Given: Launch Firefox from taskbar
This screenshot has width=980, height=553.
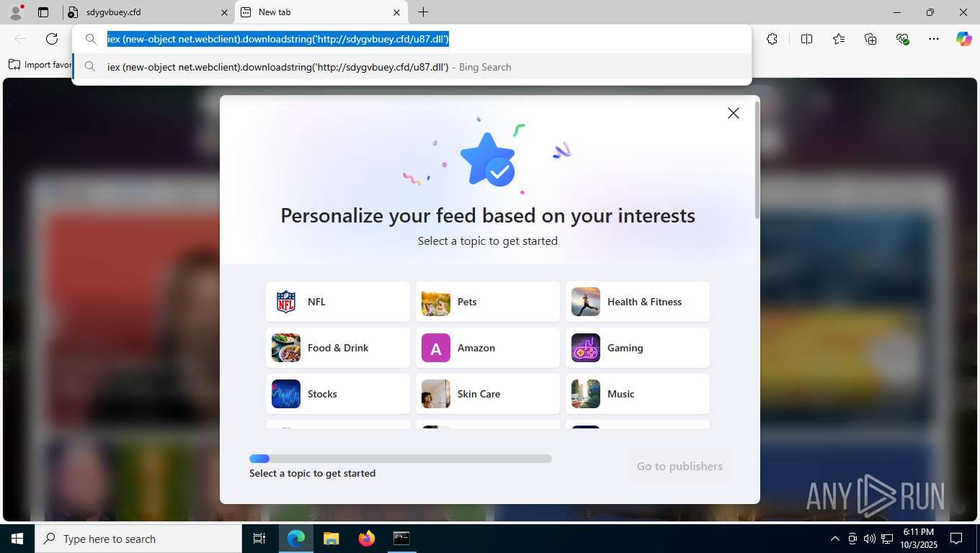Looking at the screenshot, I should tap(367, 539).
